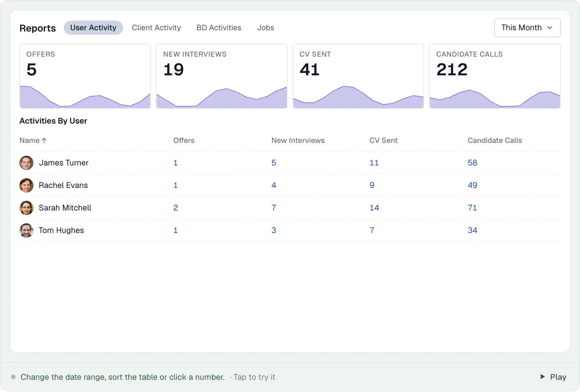Click the name 'Sarah Mitchell'

point(65,208)
